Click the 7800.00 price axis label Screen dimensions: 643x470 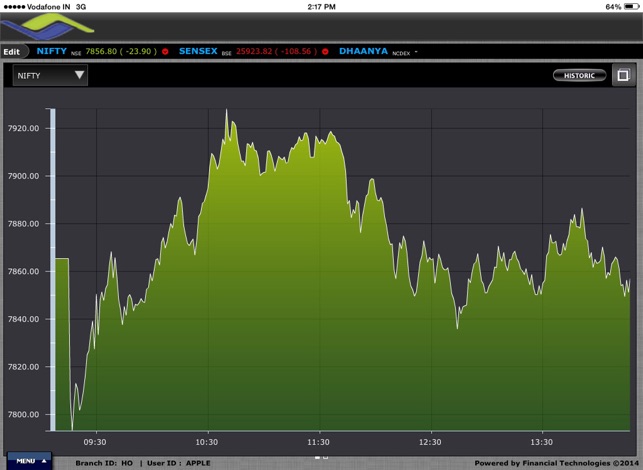tap(24, 414)
